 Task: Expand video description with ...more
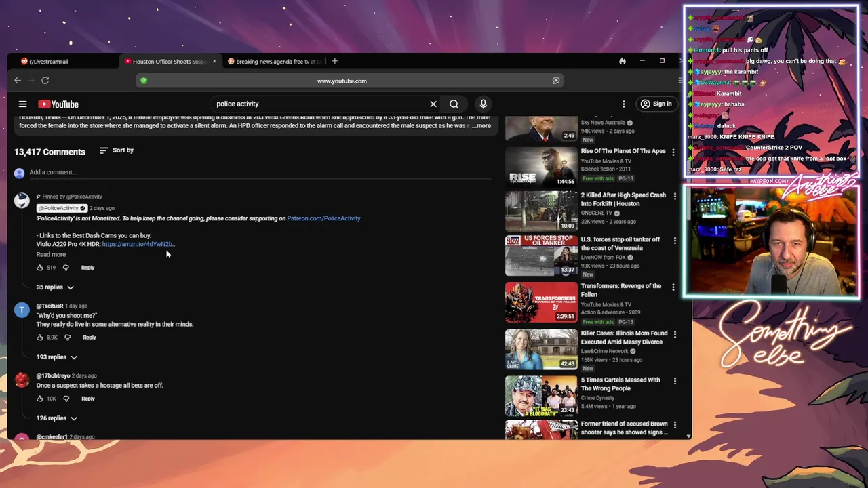click(x=481, y=126)
